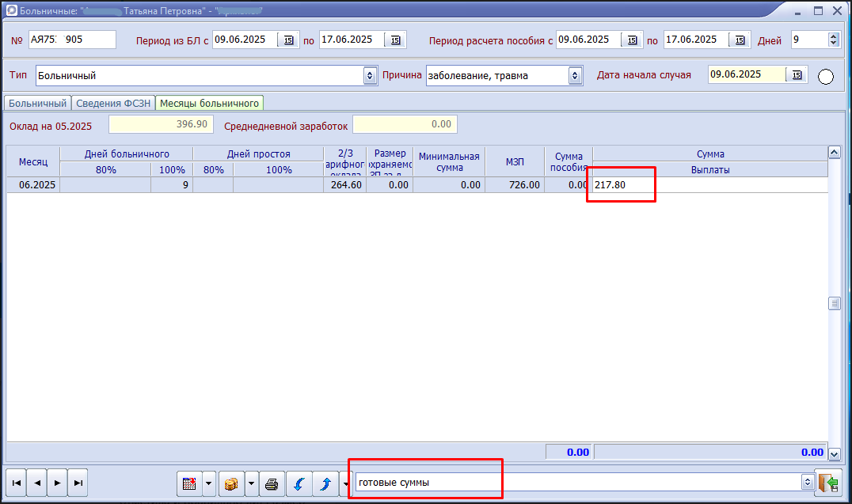Click the 217.80 payment sum cell
Screen dimensions: 852x504
point(620,185)
